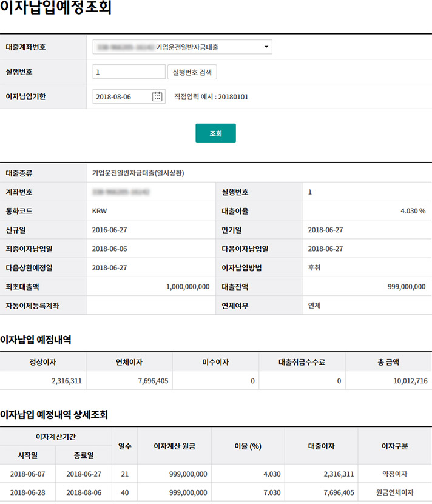Viewport: 432px width, 504px height.
Task: Click the 연체이자 column header
Action: [129, 362]
